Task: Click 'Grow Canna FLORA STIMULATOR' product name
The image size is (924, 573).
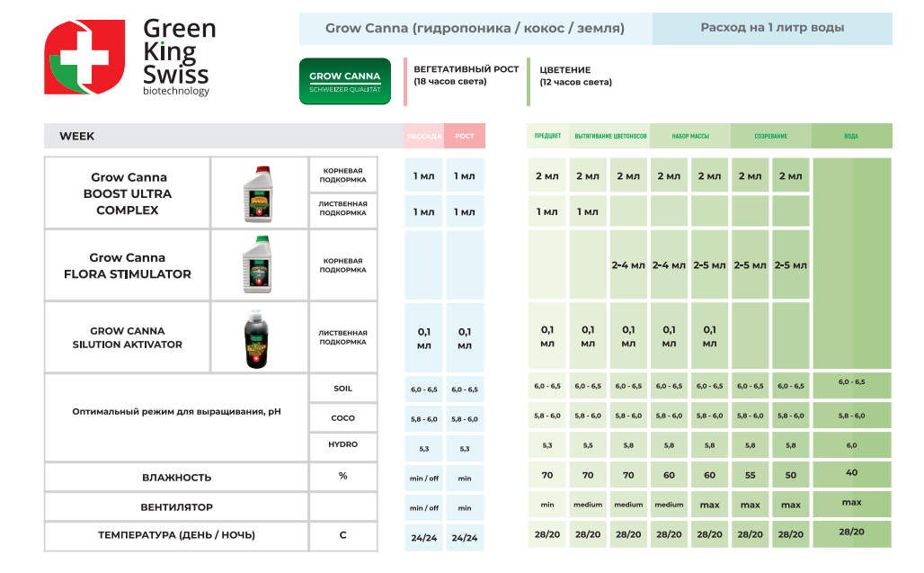Action: 128,266
